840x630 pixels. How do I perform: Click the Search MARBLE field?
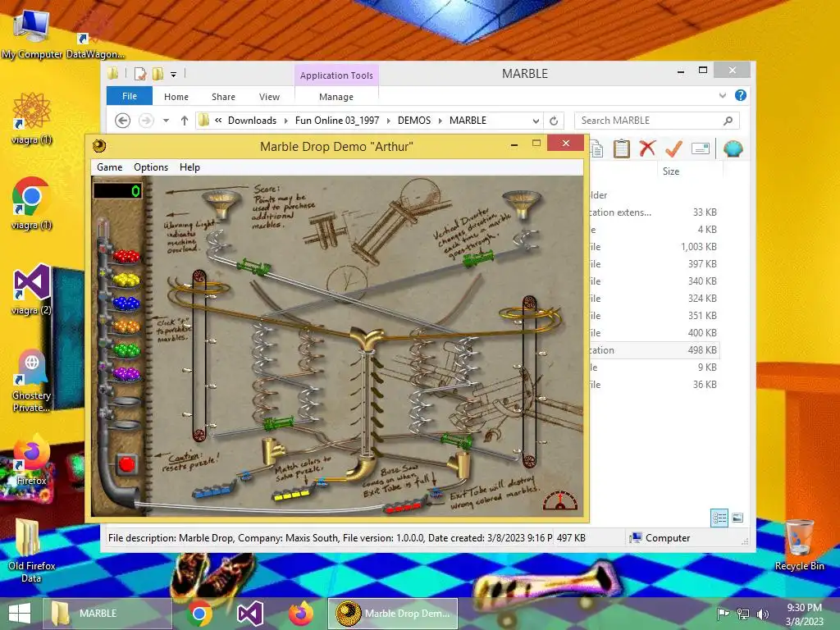pyautogui.click(x=657, y=121)
